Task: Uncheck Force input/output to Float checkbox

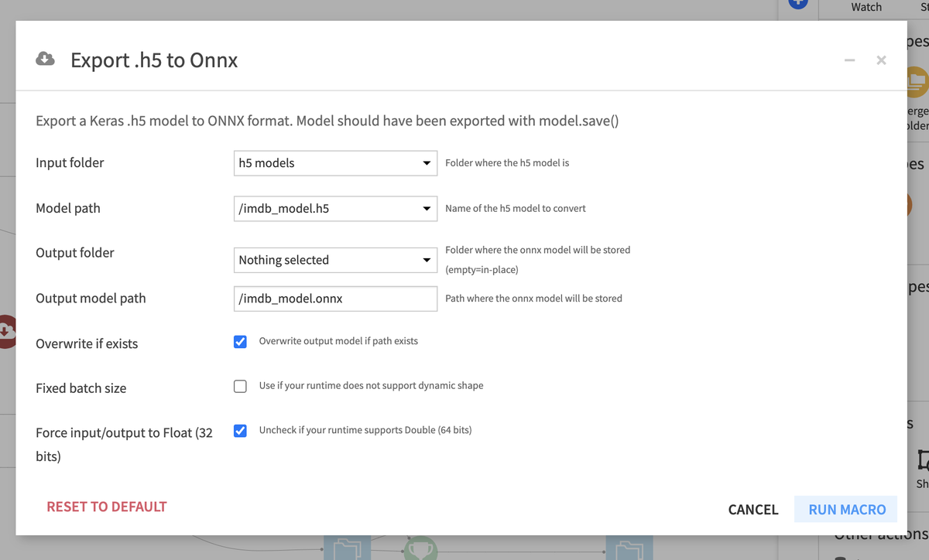Action: 241,431
